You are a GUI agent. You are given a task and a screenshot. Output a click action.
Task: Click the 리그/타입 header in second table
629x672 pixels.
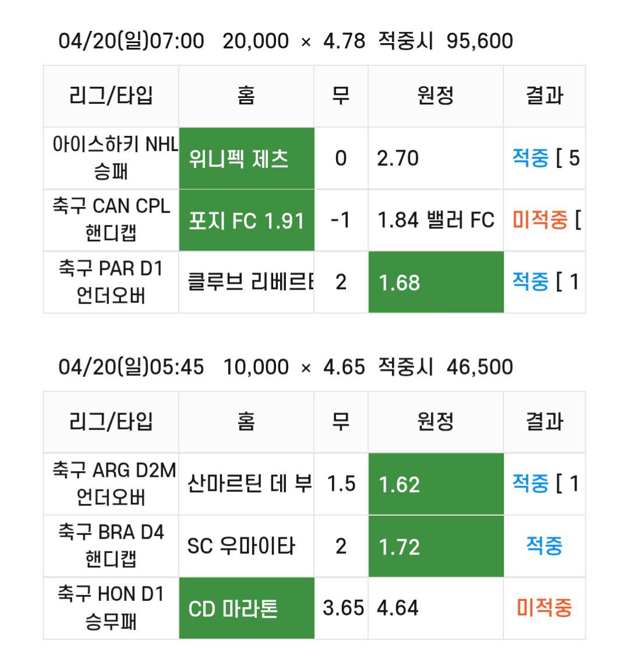click(x=111, y=422)
